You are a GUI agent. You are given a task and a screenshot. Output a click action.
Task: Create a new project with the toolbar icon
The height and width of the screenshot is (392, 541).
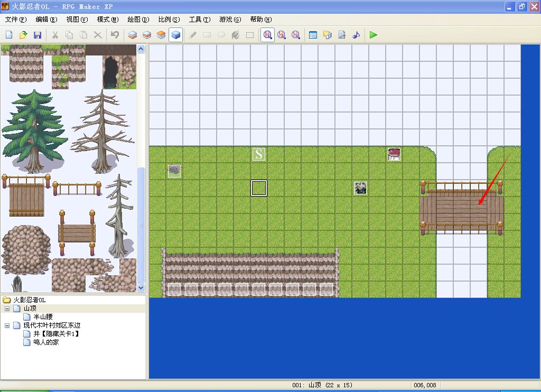tap(9, 35)
